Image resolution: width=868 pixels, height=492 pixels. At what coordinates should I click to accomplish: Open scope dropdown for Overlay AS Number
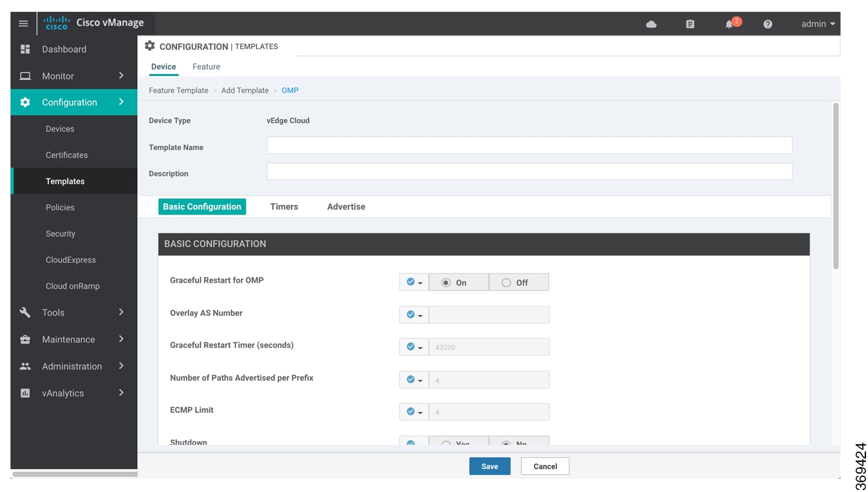coord(414,315)
